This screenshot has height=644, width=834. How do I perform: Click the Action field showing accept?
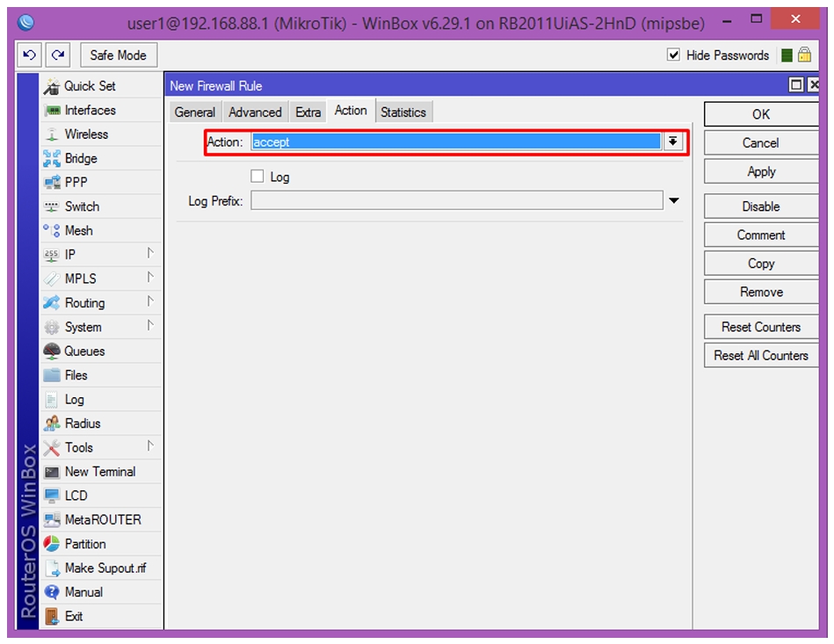click(x=456, y=142)
